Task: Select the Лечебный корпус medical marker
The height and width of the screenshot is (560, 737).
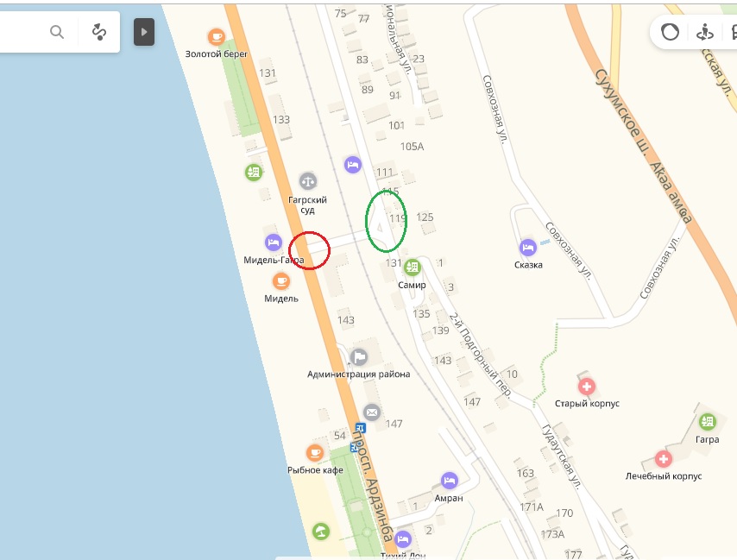Action: pos(663,459)
